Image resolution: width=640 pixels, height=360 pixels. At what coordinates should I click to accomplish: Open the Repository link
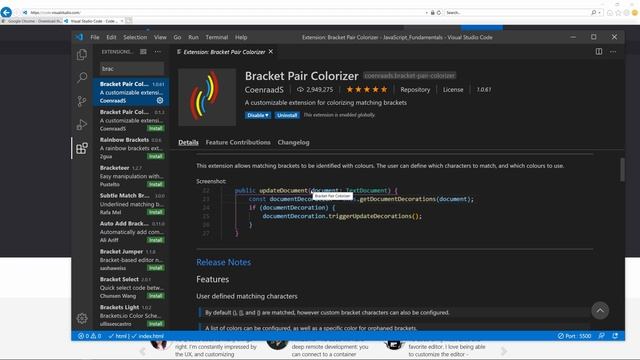point(415,89)
